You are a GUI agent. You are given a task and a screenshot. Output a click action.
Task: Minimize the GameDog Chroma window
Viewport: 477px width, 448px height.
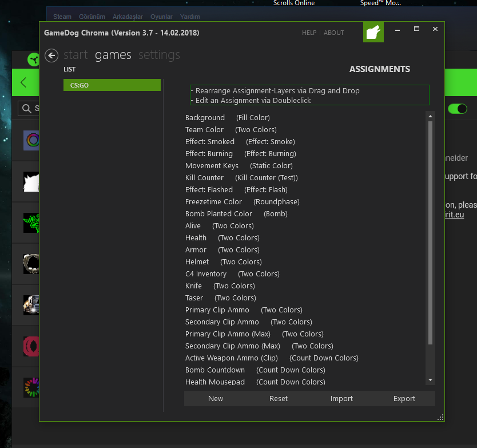pyautogui.click(x=397, y=30)
